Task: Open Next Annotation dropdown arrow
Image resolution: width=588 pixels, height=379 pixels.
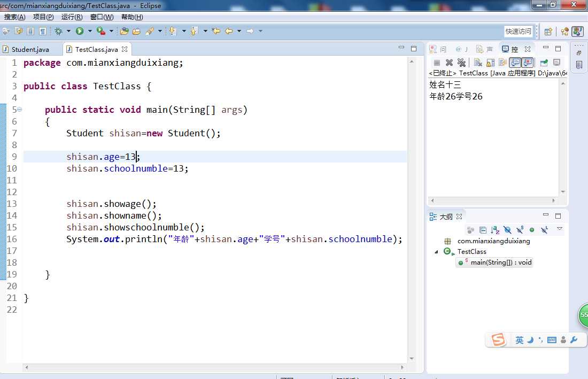Action: (184, 31)
